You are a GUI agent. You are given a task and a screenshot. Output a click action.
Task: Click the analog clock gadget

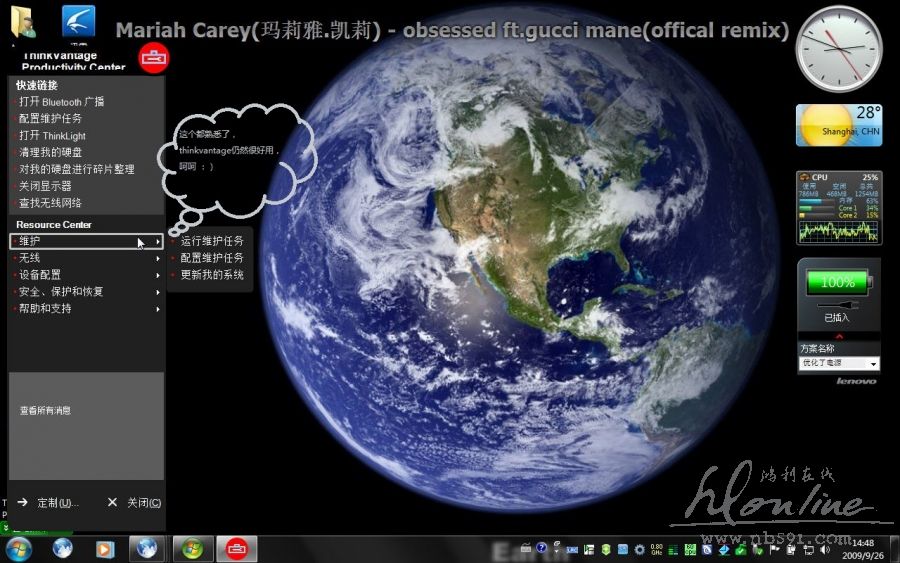839,48
